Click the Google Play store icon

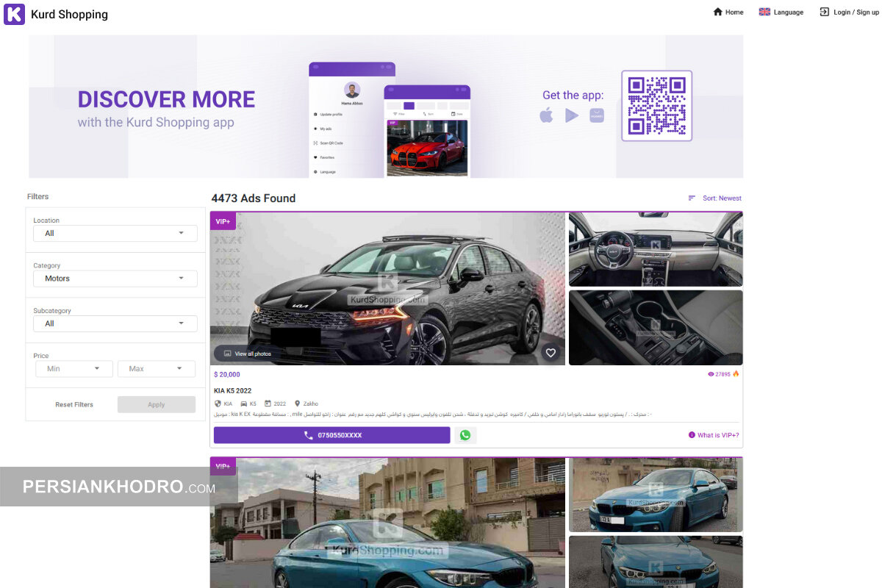coord(572,115)
